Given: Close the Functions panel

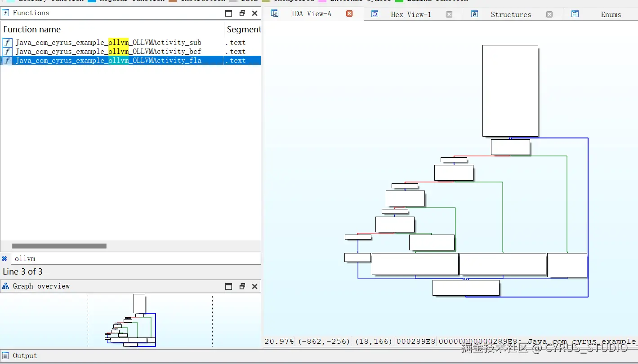Looking at the screenshot, I should [254, 13].
